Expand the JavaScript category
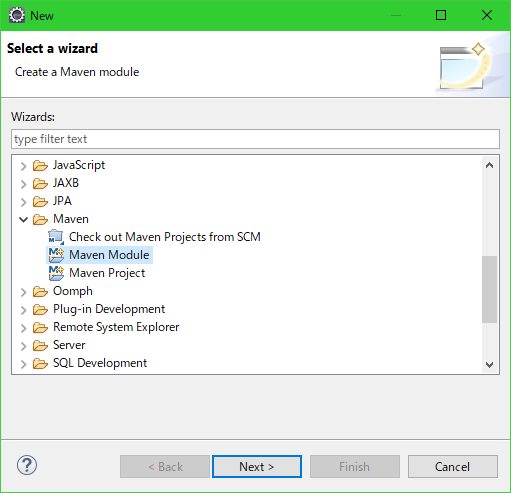The width and height of the screenshot is (511, 493). (23, 166)
